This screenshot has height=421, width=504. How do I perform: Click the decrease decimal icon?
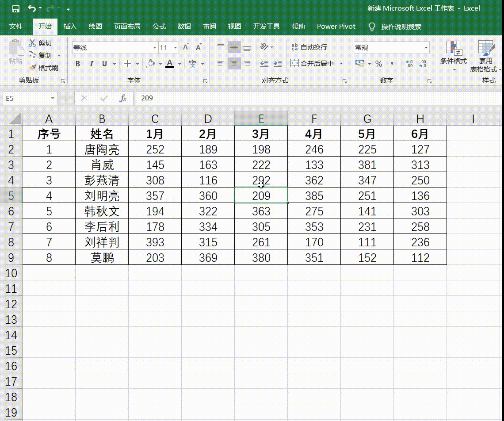[x=423, y=64]
